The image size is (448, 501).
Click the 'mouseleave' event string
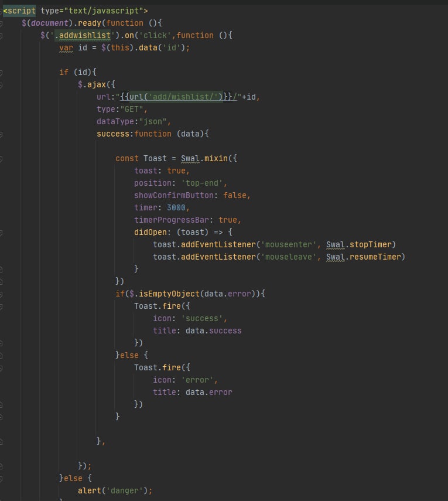[288, 257]
